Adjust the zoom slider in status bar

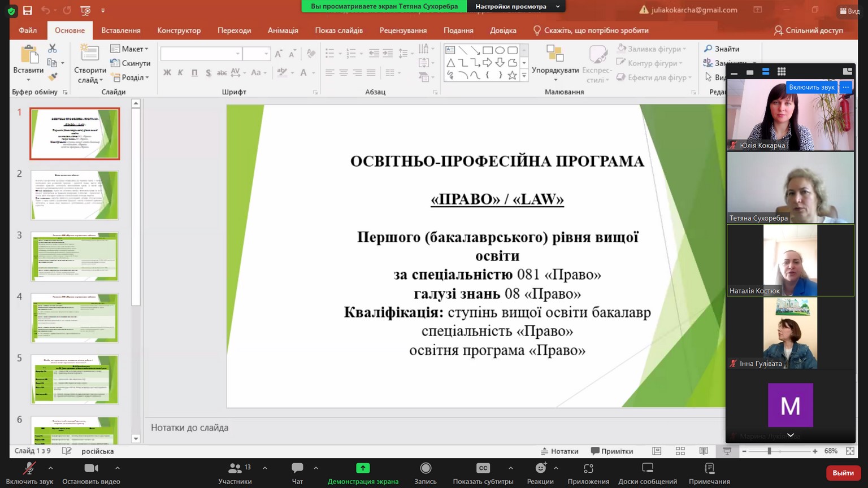[769, 451]
